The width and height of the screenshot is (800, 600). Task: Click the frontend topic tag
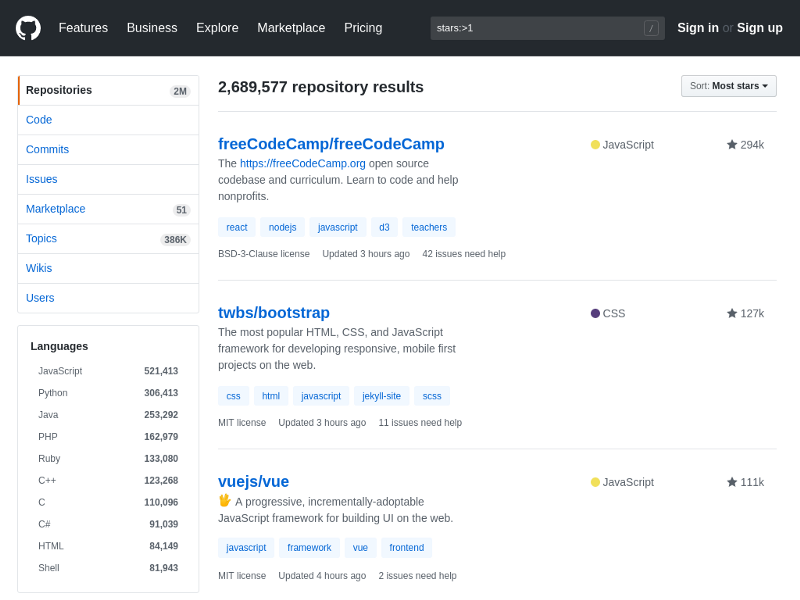click(407, 547)
